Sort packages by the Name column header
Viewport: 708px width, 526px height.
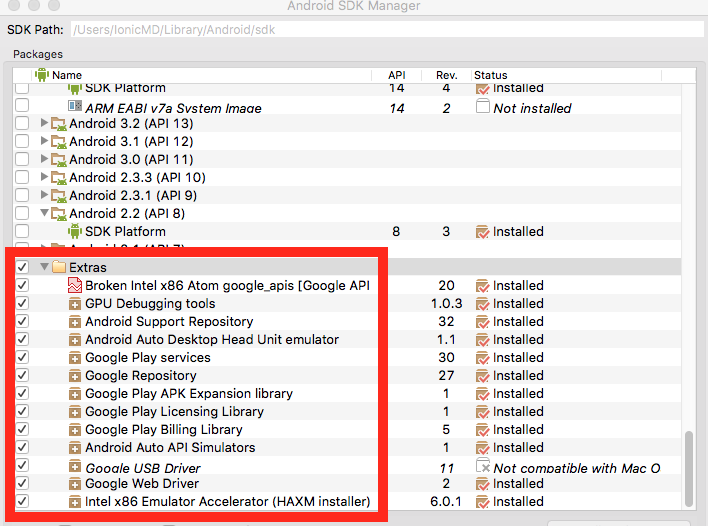pos(67,75)
